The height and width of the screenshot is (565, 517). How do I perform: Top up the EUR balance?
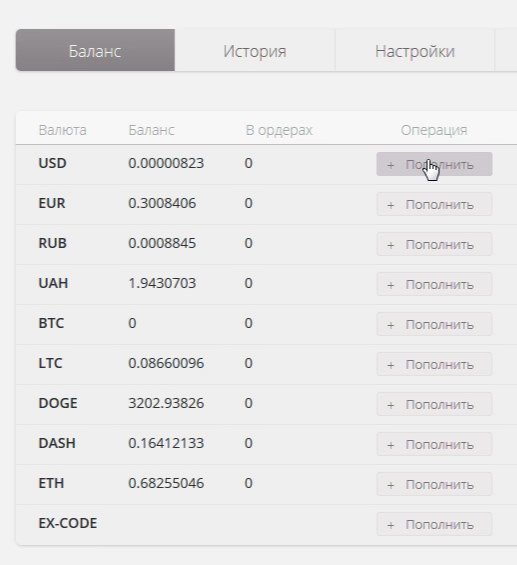pos(434,204)
